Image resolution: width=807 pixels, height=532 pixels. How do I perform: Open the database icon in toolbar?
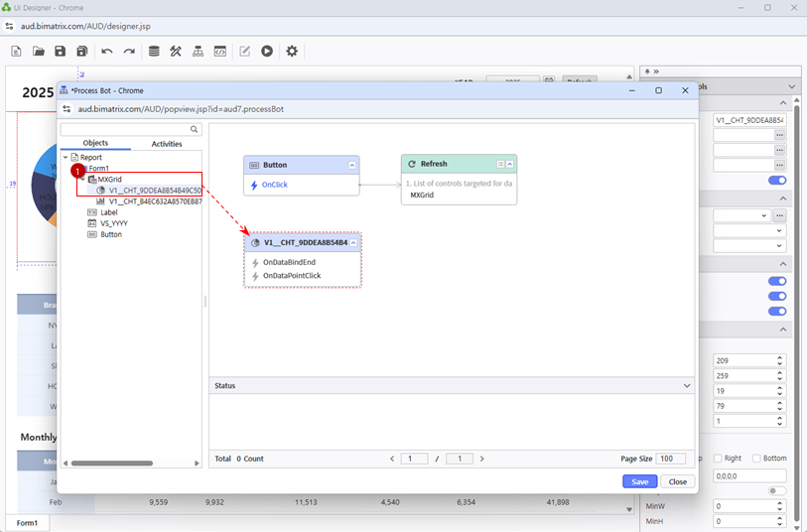[154, 52]
